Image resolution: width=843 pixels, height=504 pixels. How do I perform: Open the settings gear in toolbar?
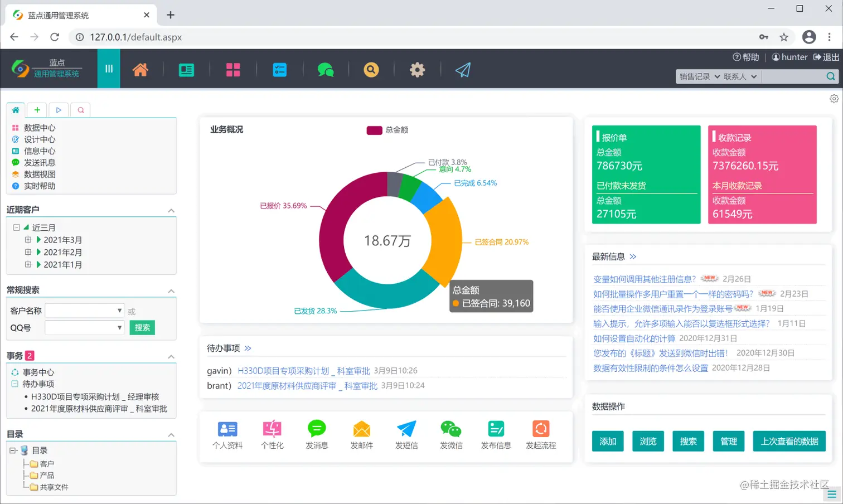(x=417, y=70)
